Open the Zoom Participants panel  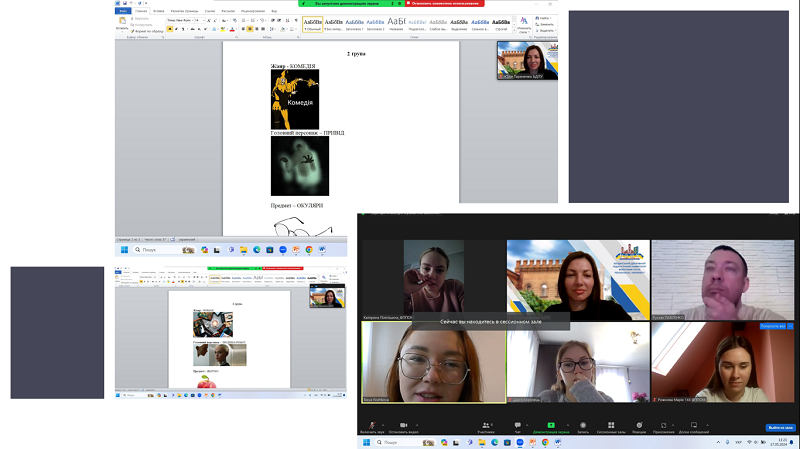coord(485,424)
